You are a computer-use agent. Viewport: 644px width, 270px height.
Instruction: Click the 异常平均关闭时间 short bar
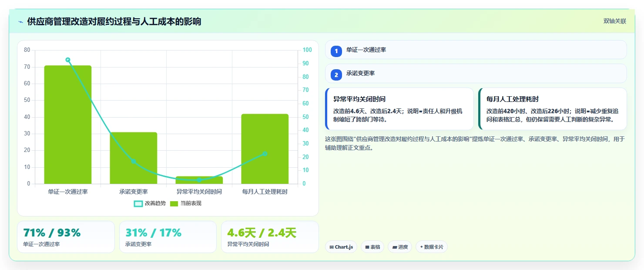(x=199, y=180)
